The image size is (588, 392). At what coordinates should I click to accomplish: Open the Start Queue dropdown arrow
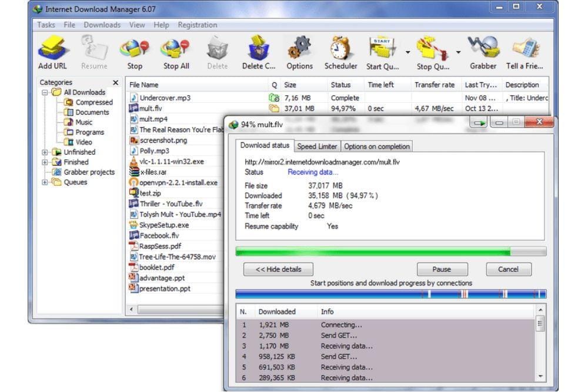[407, 51]
